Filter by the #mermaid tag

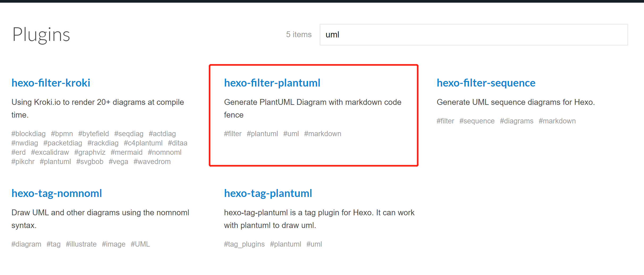click(127, 152)
